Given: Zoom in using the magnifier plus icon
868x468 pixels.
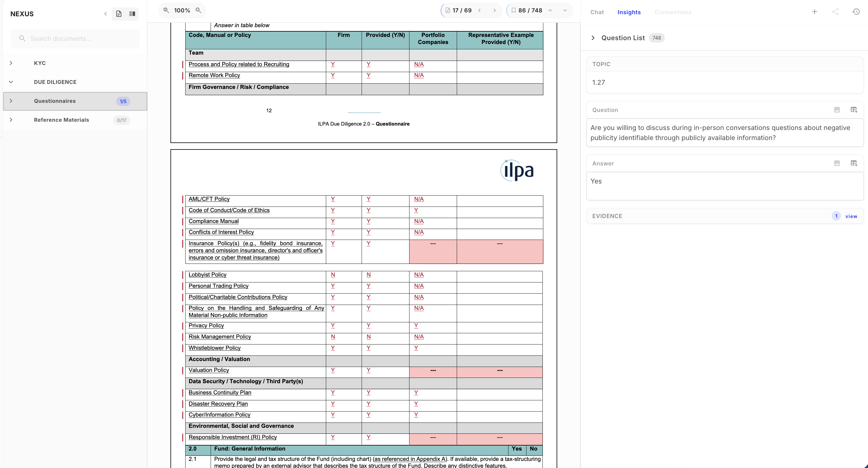Looking at the screenshot, I should pyautogui.click(x=199, y=10).
